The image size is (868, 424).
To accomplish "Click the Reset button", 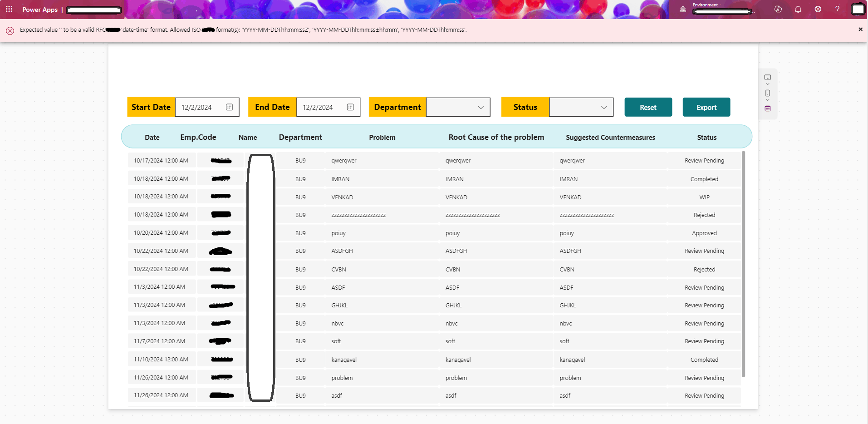I will [x=648, y=107].
